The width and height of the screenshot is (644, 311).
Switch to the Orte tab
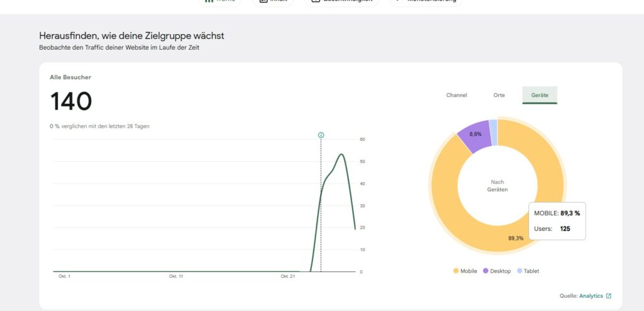click(x=499, y=95)
